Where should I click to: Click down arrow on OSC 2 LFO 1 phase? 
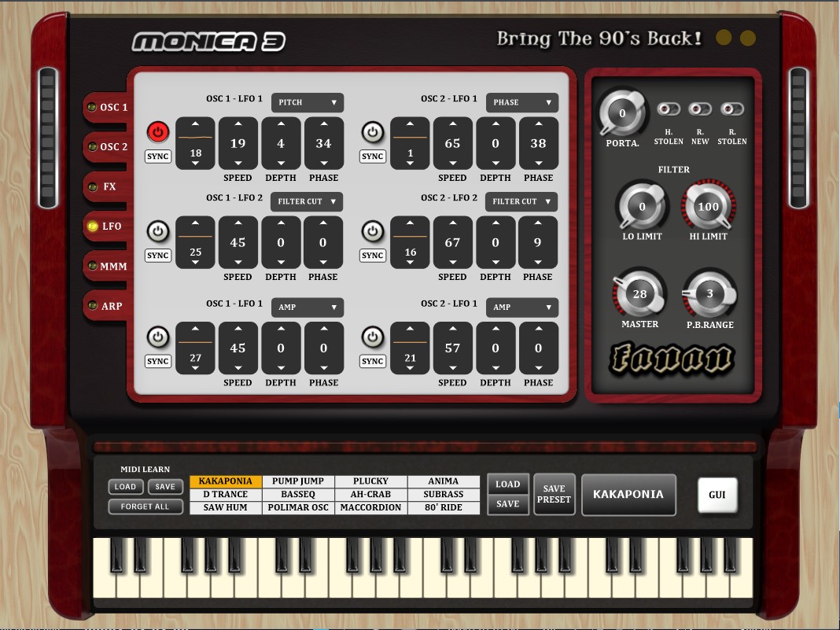[x=538, y=163]
